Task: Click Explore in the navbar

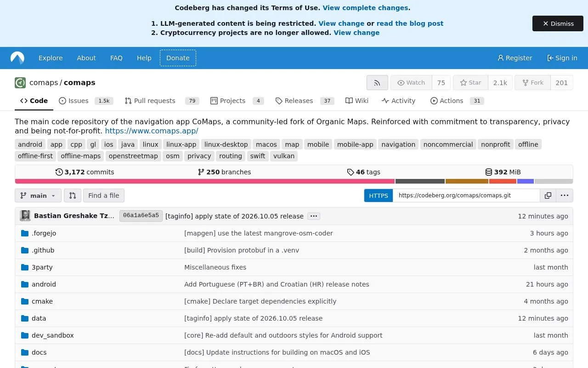Action: [51, 58]
